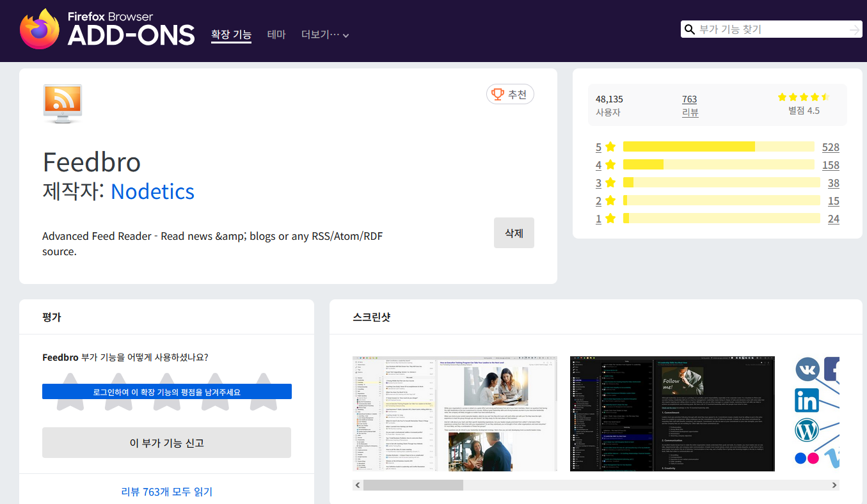This screenshot has width=867, height=504.
Task: Click the login to rate blue banner
Action: pyautogui.click(x=167, y=391)
